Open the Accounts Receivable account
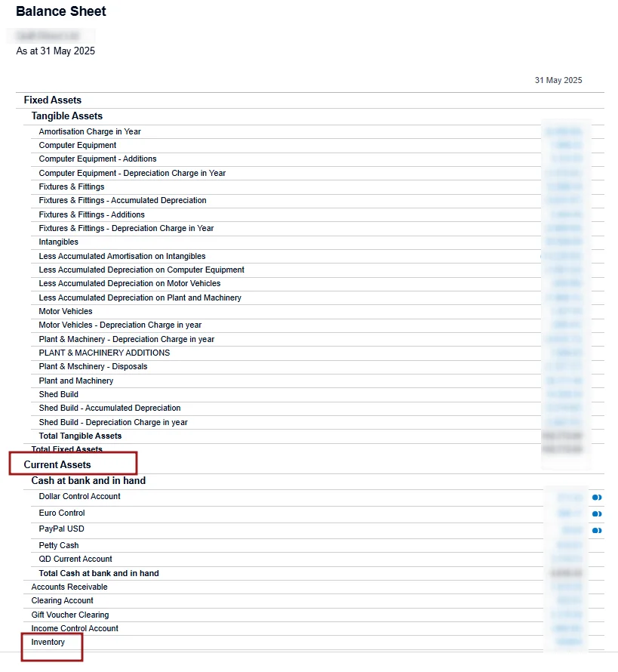618x672 pixels. tap(69, 587)
